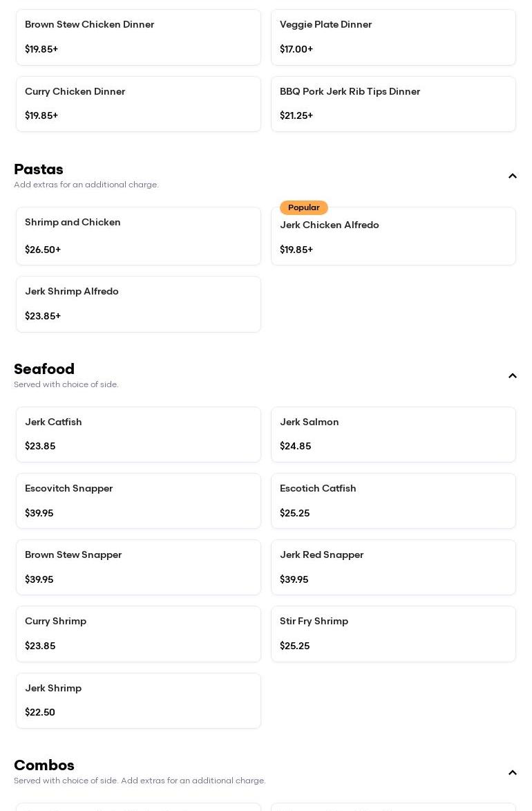Select the popular Jerk Chicken Alfredo
Image resolution: width=532 pixels, height=811 pixels.
(393, 237)
